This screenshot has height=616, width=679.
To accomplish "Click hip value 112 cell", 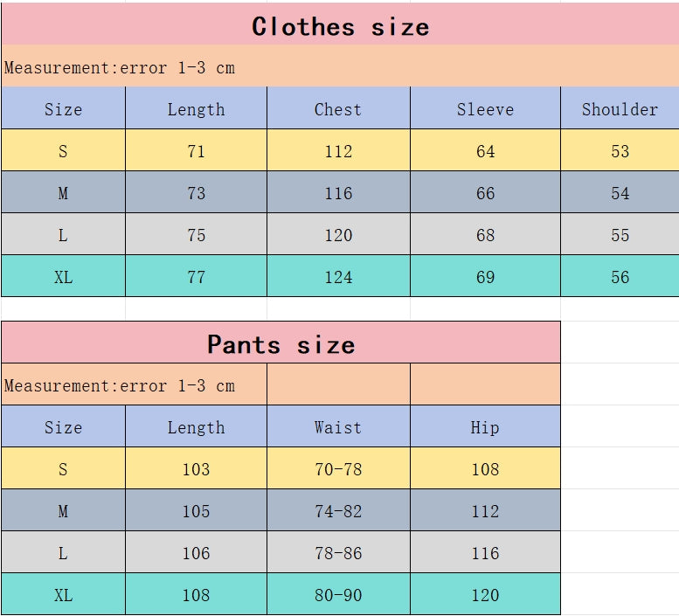I will click(x=485, y=511).
